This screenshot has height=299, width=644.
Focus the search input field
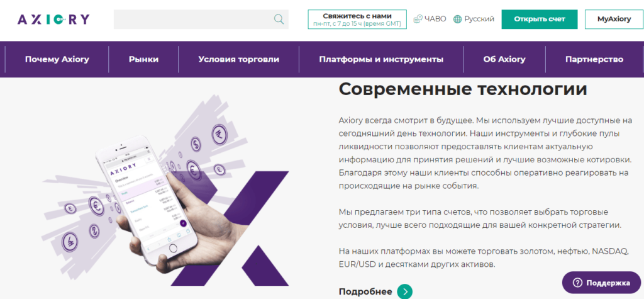coord(194,20)
